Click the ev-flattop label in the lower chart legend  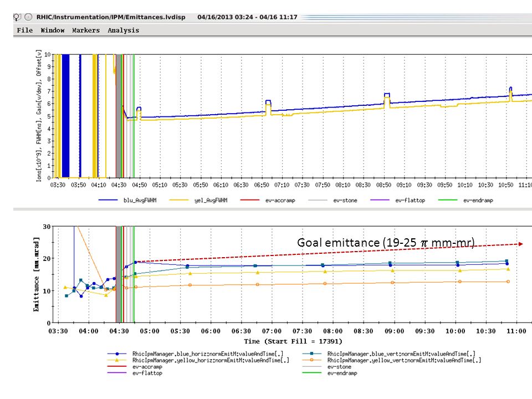147,373
